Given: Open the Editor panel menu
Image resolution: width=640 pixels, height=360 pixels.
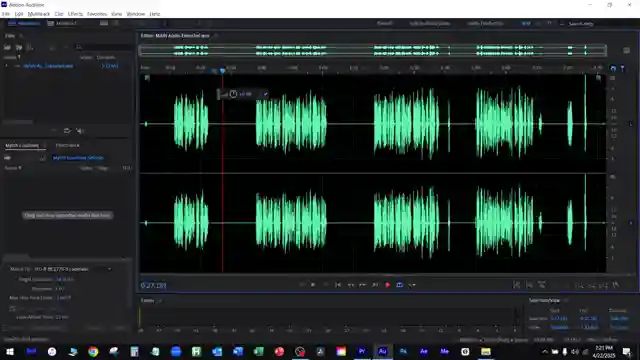Looking at the screenshot, I should [216, 36].
